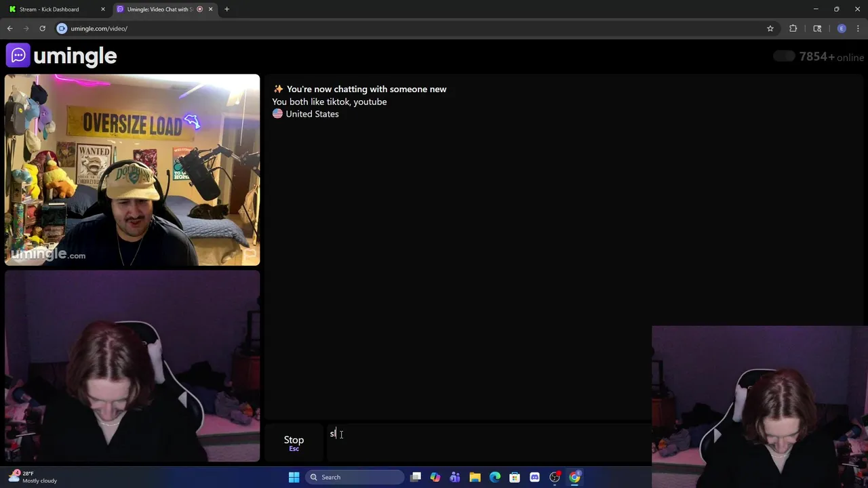Open File Explorer from taskbar
868x488 pixels.
coord(475,477)
